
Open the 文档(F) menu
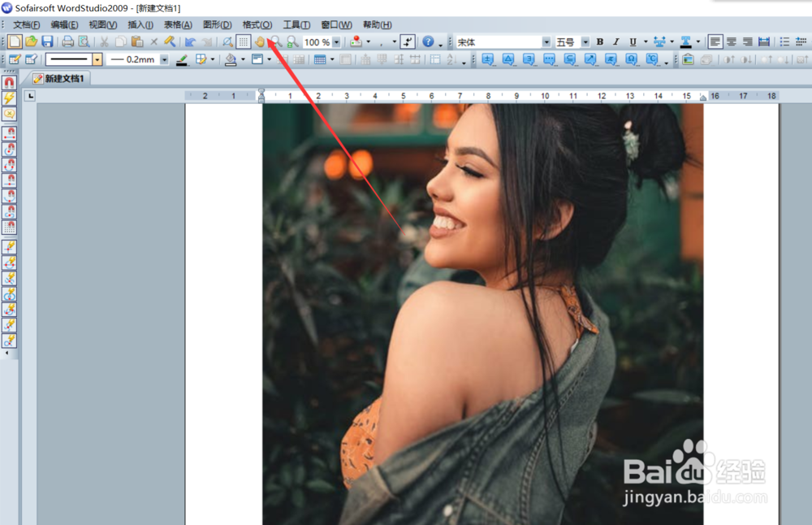[27, 25]
